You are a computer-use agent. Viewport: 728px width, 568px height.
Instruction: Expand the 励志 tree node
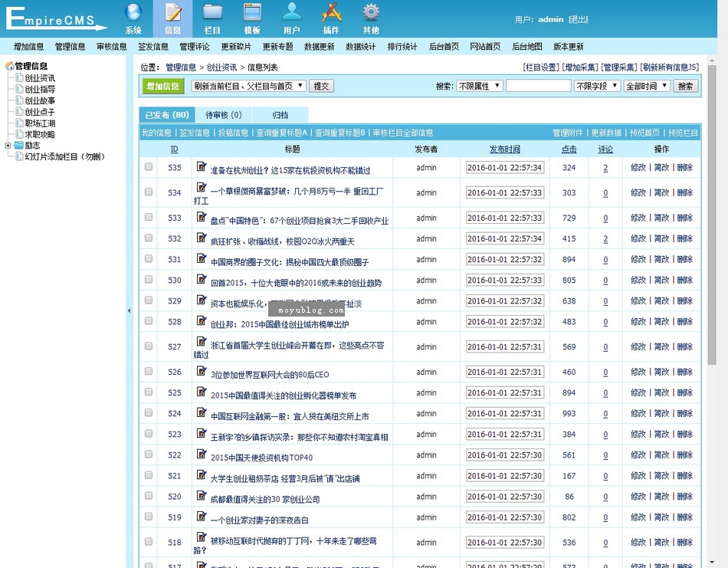click(8, 146)
